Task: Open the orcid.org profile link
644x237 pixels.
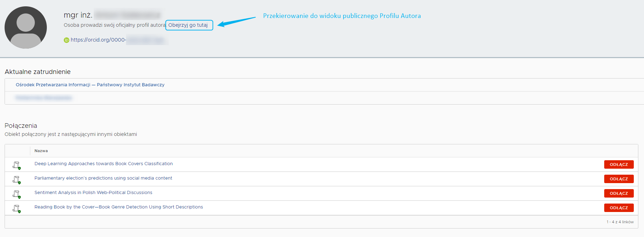Action: tap(98, 40)
